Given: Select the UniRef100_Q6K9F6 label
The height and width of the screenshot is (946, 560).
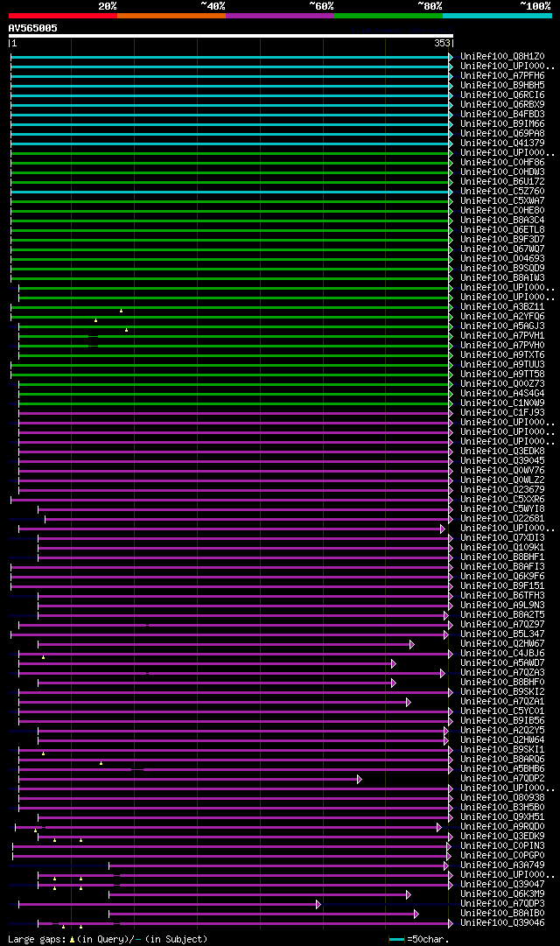Looking at the screenshot, I should click(x=502, y=578).
